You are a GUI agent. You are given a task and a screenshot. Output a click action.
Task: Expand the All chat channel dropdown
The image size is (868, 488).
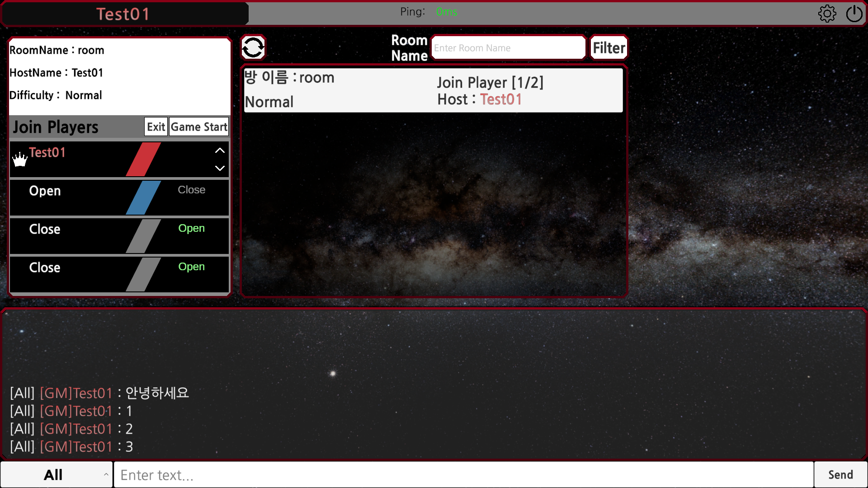coord(57,474)
